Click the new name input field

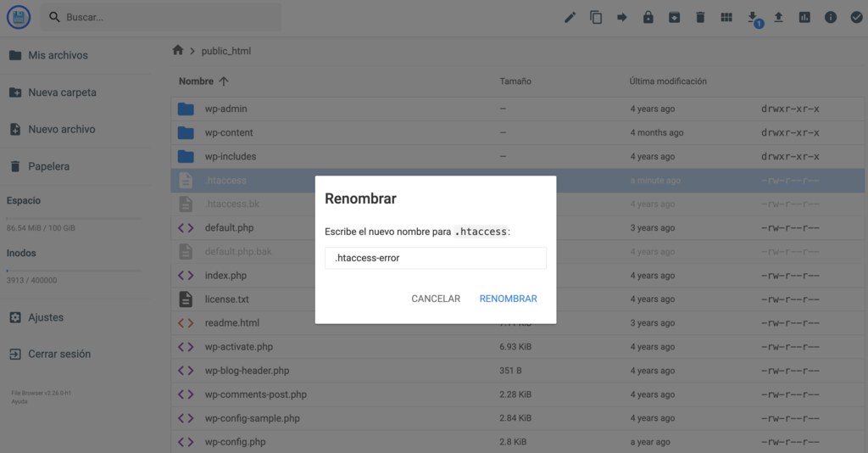436,258
